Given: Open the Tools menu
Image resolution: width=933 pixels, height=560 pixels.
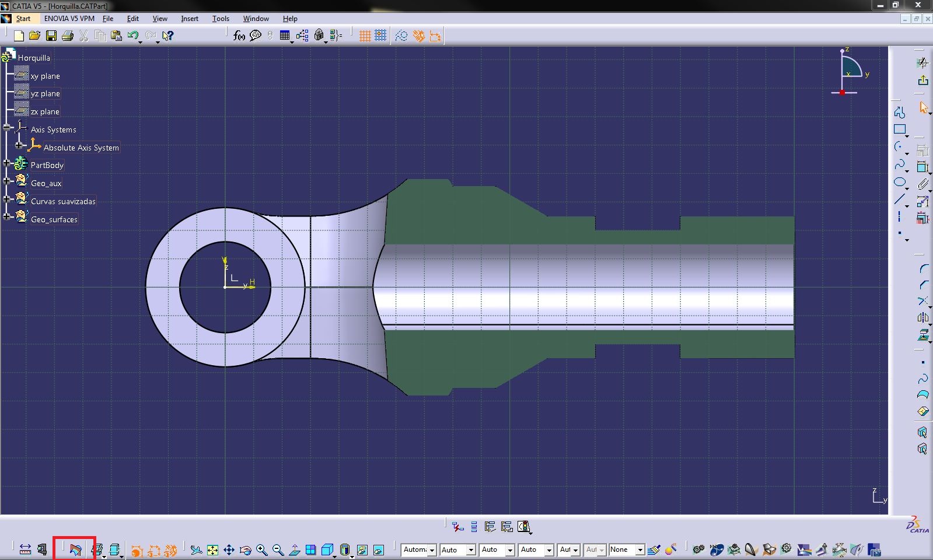Looking at the screenshot, I should 221,19.
